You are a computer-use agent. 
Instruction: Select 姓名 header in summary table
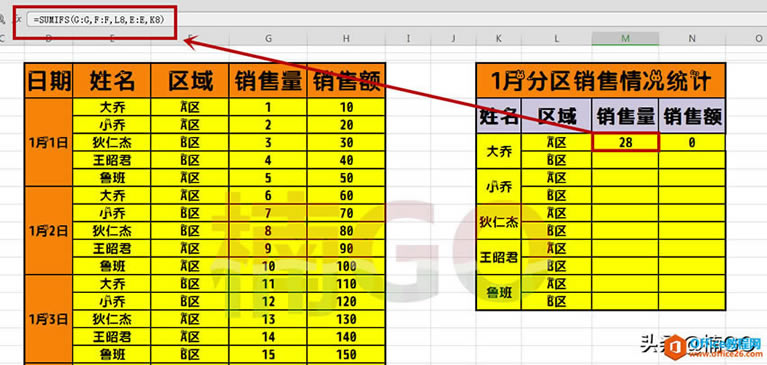click(498, 116)
